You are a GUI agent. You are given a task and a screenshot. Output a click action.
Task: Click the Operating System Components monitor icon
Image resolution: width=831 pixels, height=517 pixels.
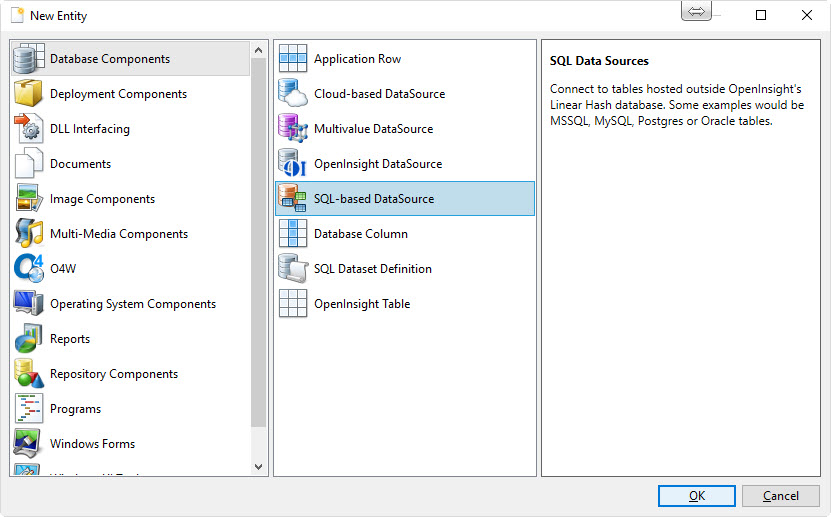click(29, 303)
